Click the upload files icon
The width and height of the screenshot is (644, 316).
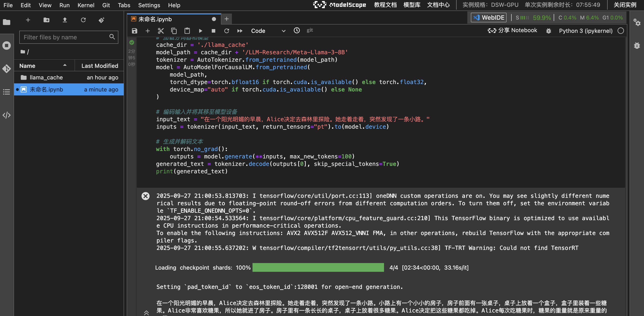tap(65, 20)
